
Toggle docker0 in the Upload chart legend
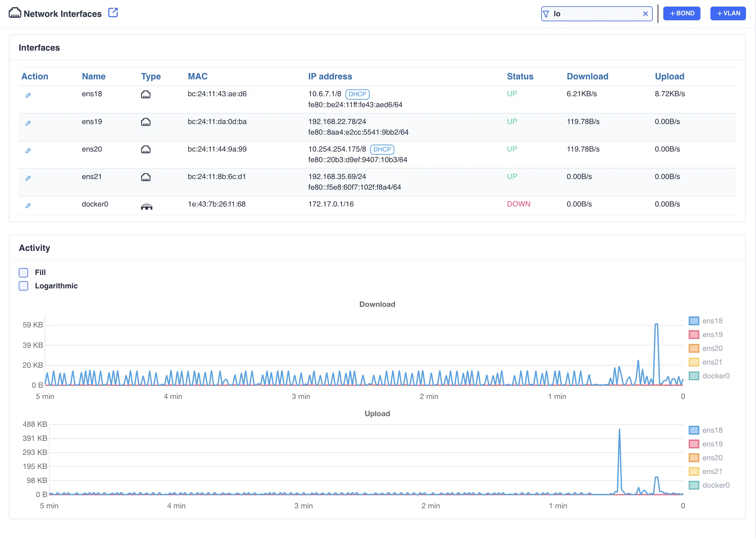(709, 485)
